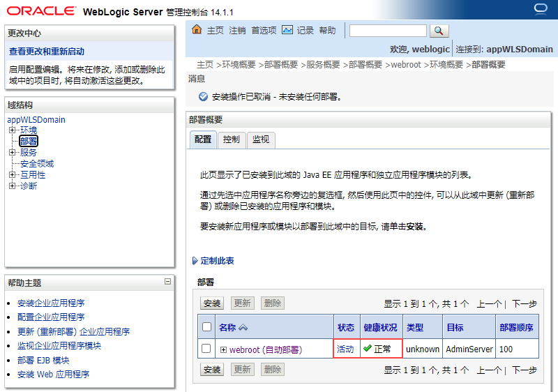This screenshot has width=558, height=392.
Task: Click breadcrumb 主页
Action: click(x=205, y=64)
